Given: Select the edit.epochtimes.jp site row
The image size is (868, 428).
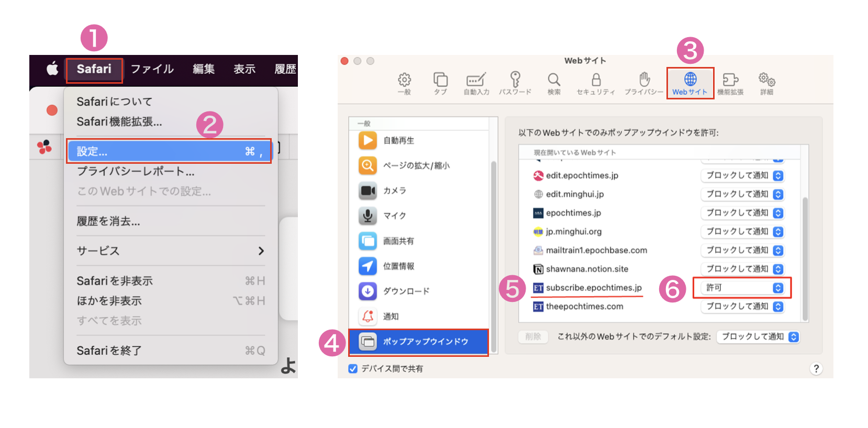Looking at the screenshot, I should [660, 175].
